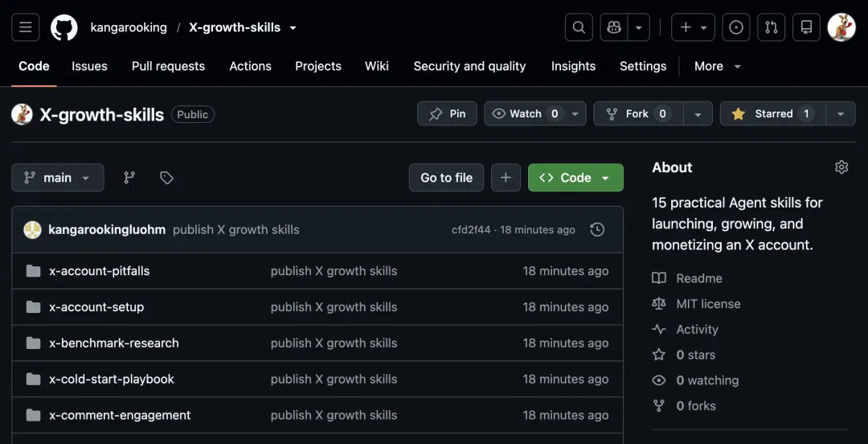Click the X-growth-skills repository title
The image size is (868, 444).
[x=102, y=115]
